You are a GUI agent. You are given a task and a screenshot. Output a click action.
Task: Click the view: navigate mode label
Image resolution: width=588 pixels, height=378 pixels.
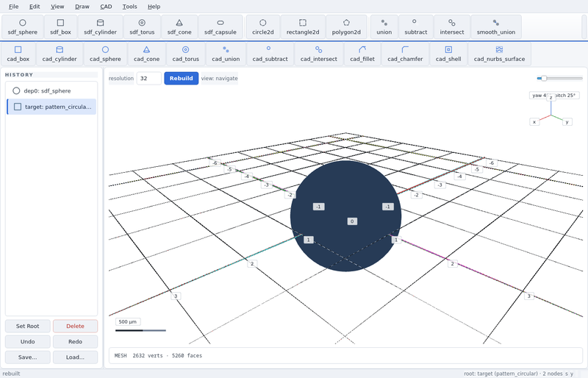pyautogui.click(x=219, y=78)
